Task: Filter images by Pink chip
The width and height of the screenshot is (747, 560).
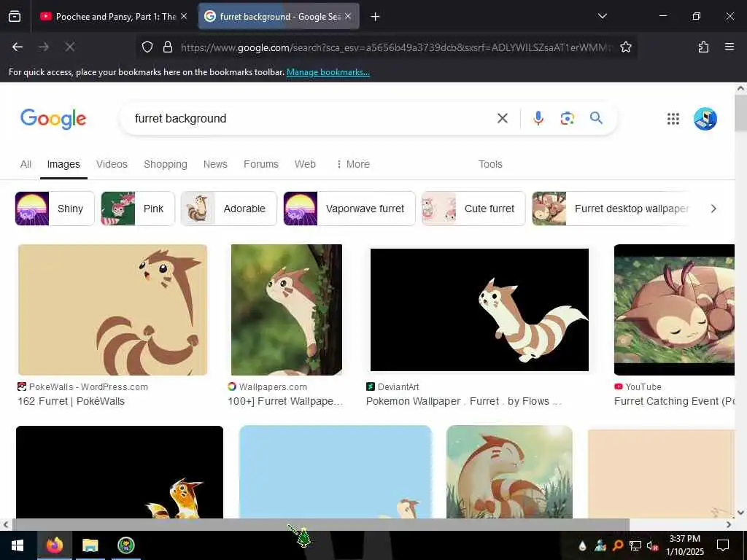Action: point(138,209)
